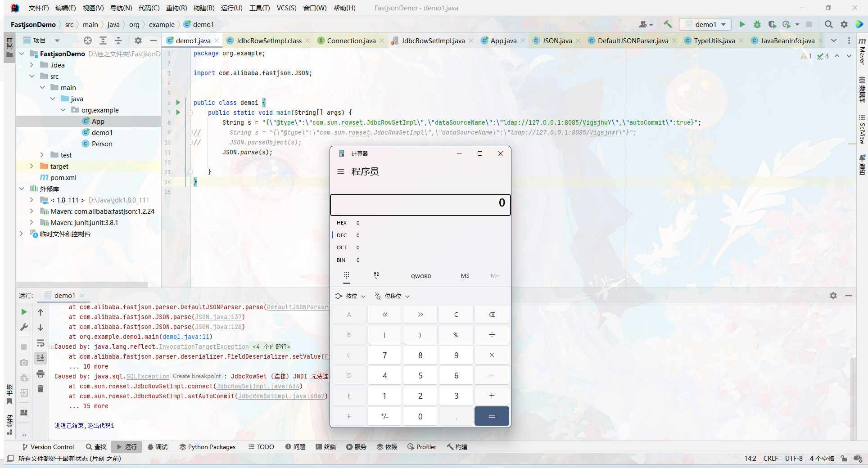Toggle soft-wrap in Run console
868x468 pixels.
pyautogui.click(x=41, y=343)
